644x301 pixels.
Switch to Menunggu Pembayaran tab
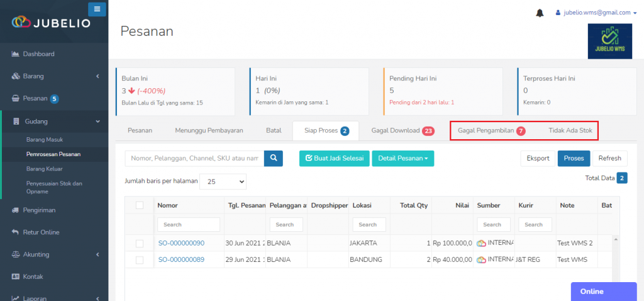tap(209, 130)
